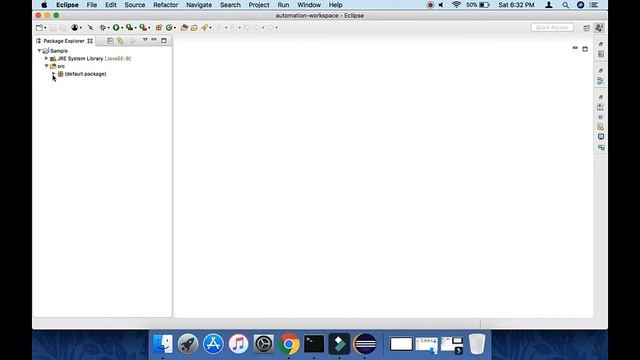Screen dimensions: 640x360
Task: Click the New Java Package icon
Action: click(x=159, y=28)
